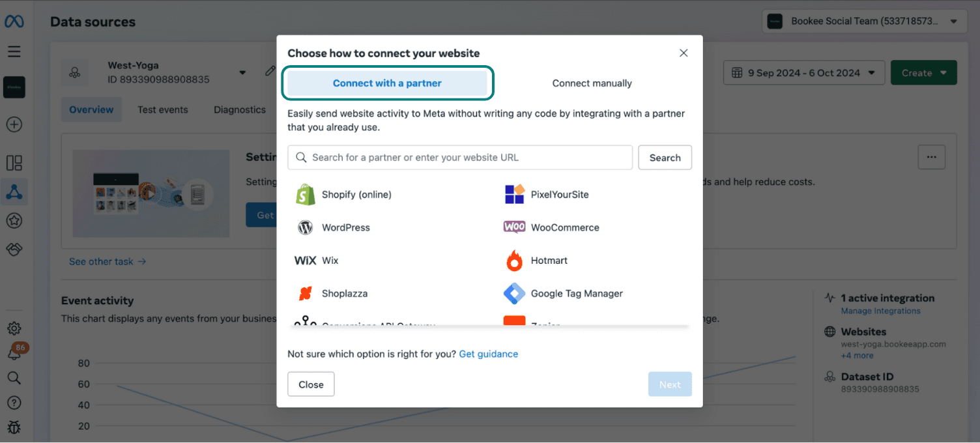Open the notifications bell in sidebar

pyautogui.click(x=14, y=354)
